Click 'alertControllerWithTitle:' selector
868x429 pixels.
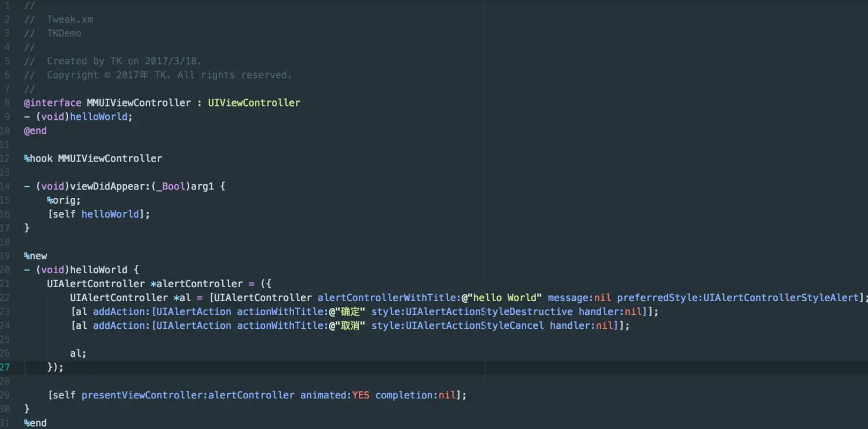(389, 297)
